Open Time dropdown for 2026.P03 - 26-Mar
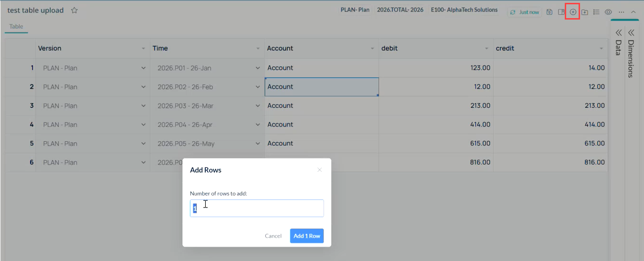This screenshot has width=644, height=261. 258,106
